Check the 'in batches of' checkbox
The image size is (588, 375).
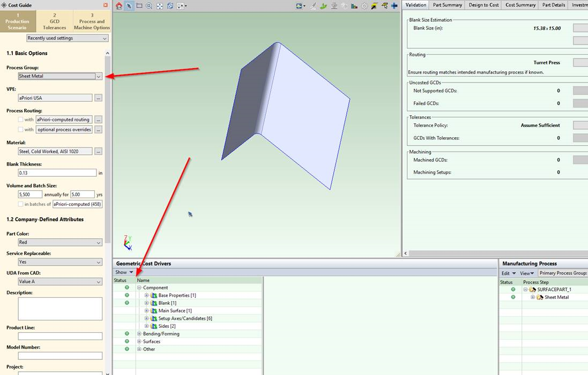point(21,204)
